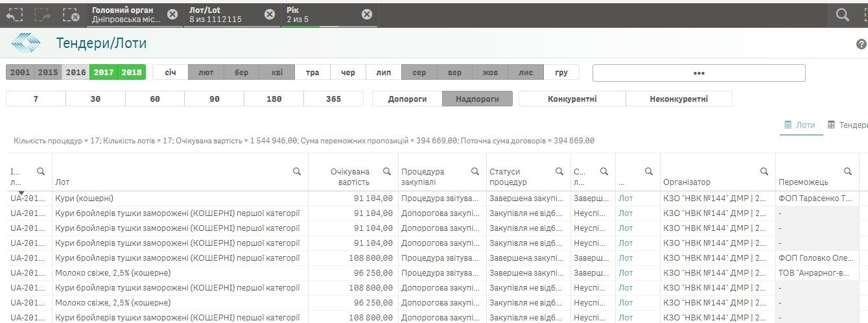This screenshot has width=868, height=323.
Task: Select month чер filter
Action: (x=348, y=73)
